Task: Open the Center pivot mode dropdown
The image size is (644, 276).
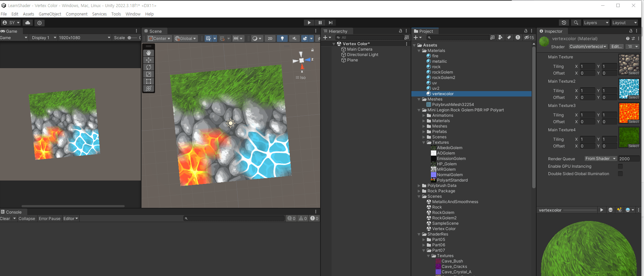Action: tap(160, 38)
